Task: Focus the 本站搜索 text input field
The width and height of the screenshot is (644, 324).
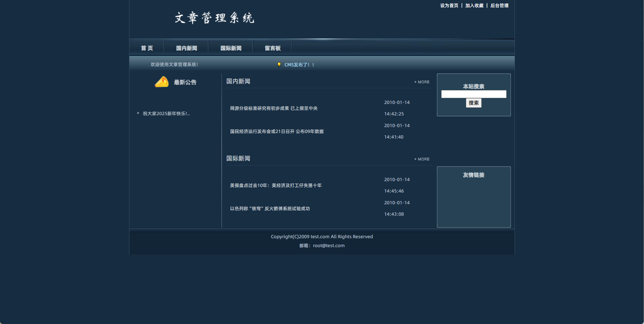Action: point(474,94)
